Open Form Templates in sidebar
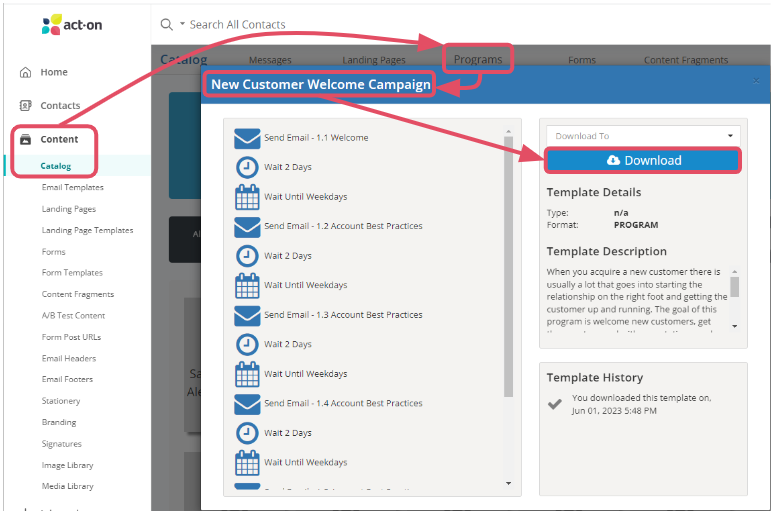This screenshot has width=774, height=513. 72,273
